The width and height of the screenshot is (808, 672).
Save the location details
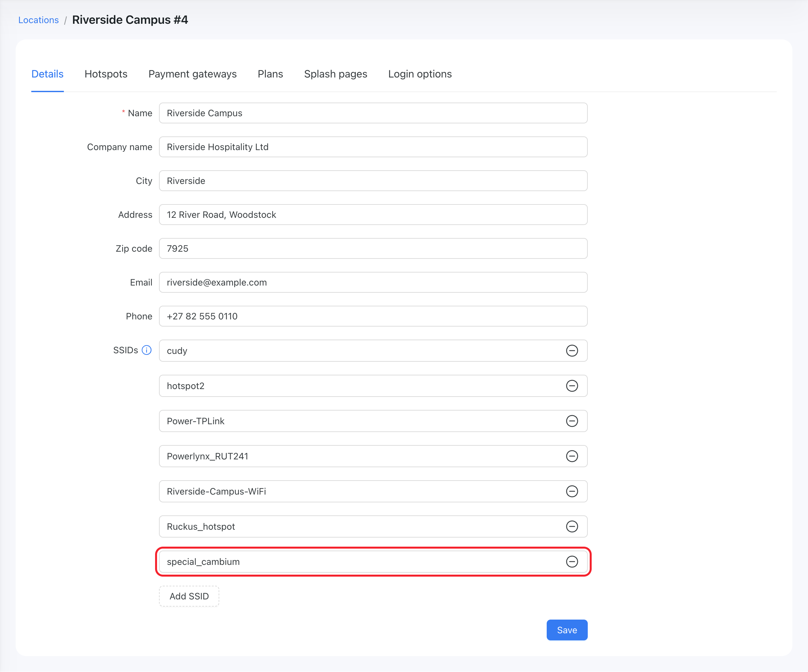click(x=567, y=630)
